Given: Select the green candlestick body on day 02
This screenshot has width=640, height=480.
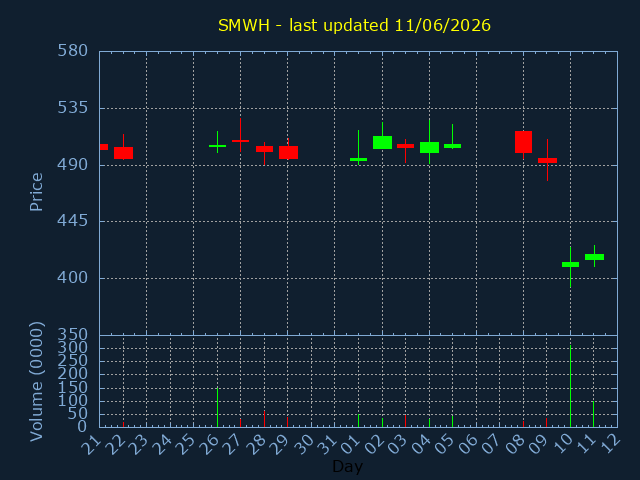Looking at the screenshot, I should pyautogui.click(x=382, y=142).
